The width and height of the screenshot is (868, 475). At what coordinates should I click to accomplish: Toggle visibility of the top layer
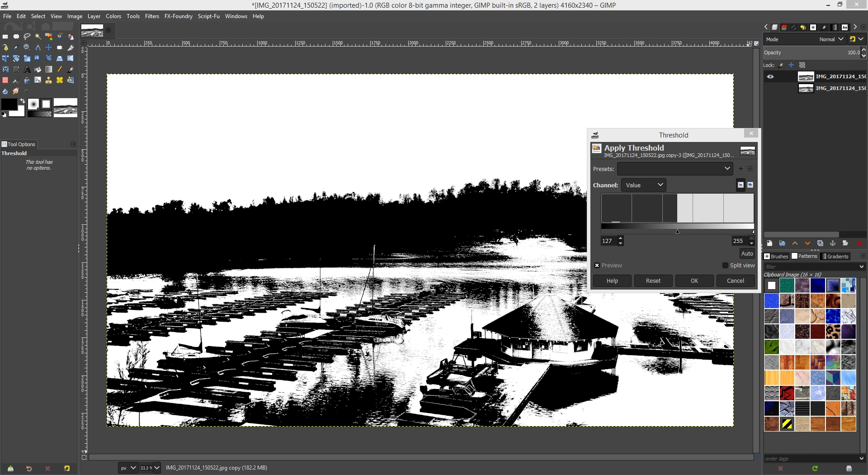pos(770,76)
